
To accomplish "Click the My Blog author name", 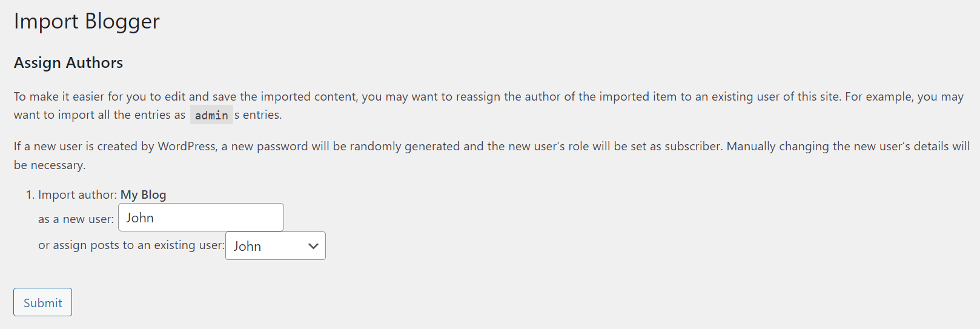I will 143,194.
